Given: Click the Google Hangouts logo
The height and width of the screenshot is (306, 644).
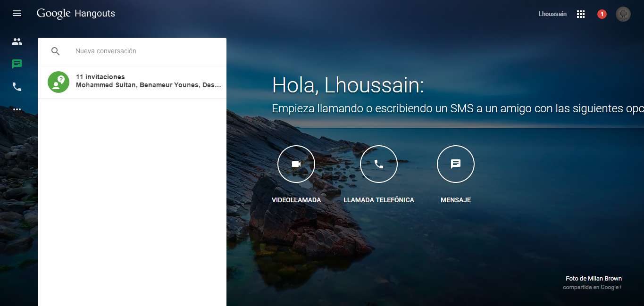Looking at the screenshot, I should (x=75, y=14).
